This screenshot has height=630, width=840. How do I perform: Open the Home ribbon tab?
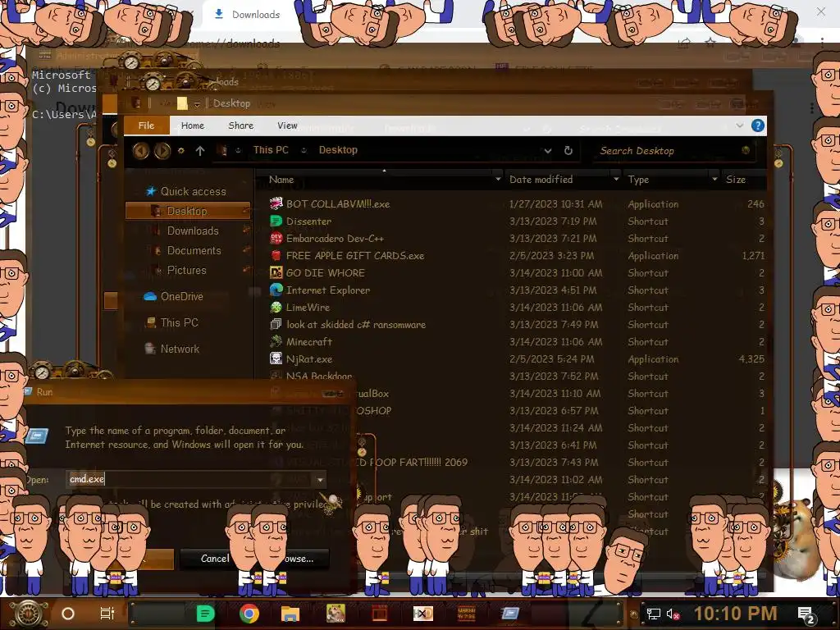click(192, 126)
